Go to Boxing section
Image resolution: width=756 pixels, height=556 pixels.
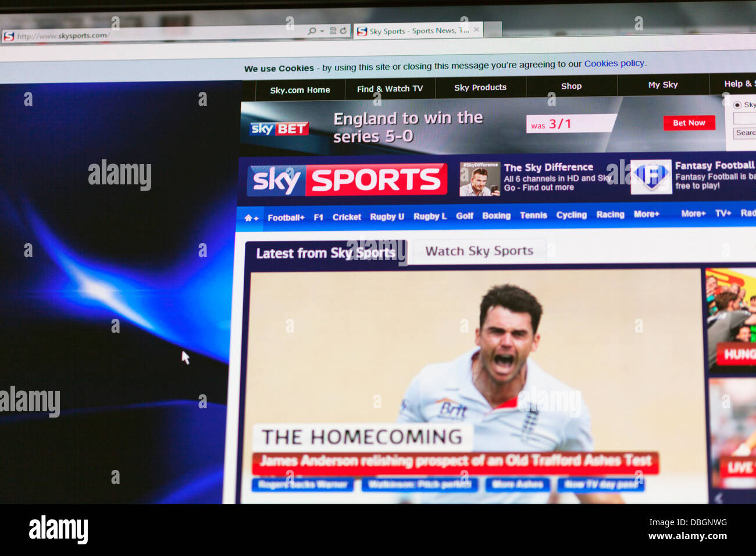click(x=496, y=215)
